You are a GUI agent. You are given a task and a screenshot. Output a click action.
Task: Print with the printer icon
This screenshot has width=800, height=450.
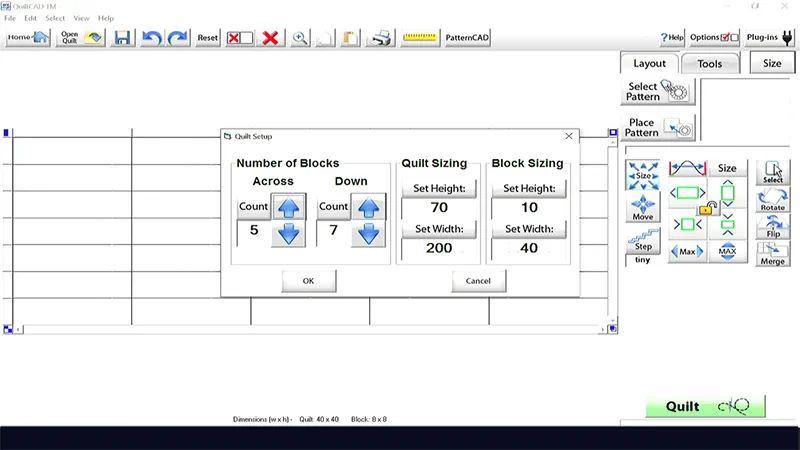(380, 38)
